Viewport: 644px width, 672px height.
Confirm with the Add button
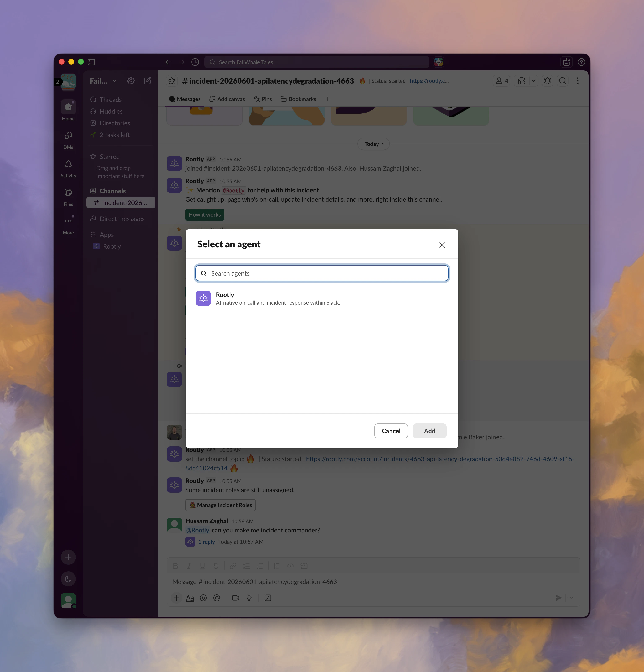pyautogui.click(x=429, y=431)
